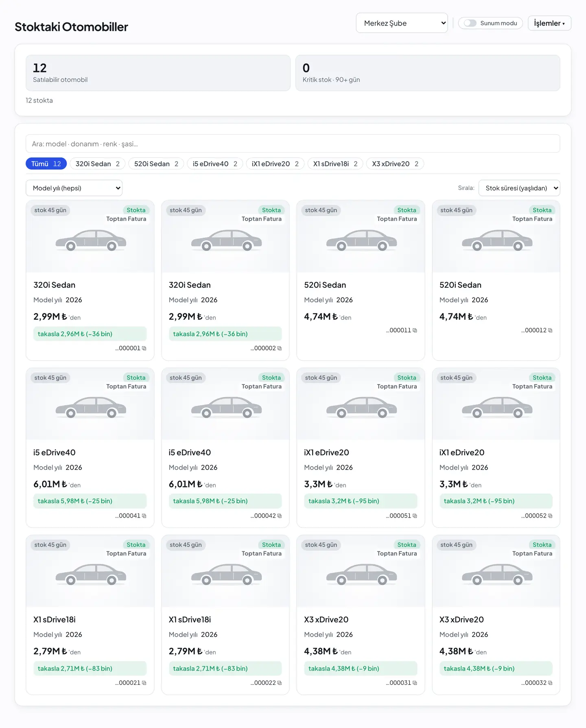Copy chassis number ending 000002
586x728 pixels.
pyautogui.click(x=279, y=348)
